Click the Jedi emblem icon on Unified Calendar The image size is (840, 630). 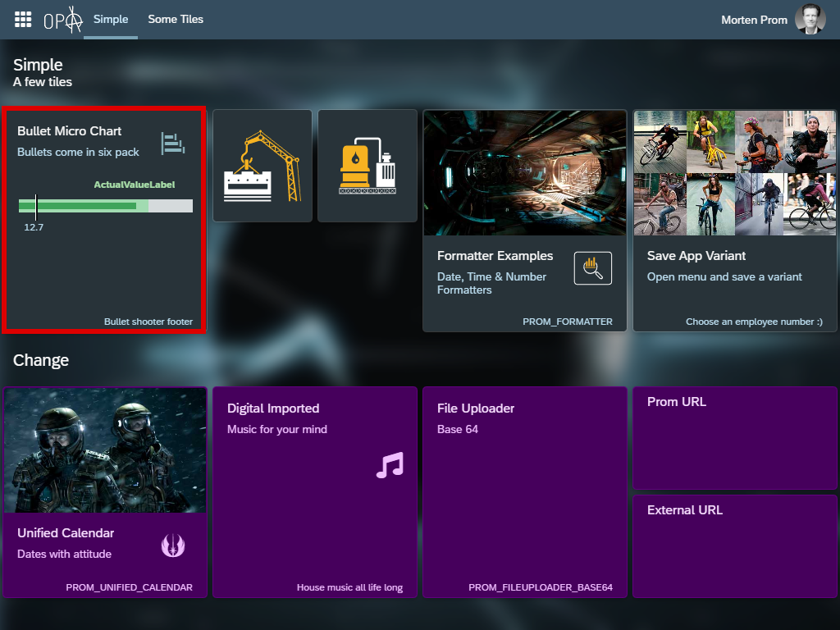[173, 544]
